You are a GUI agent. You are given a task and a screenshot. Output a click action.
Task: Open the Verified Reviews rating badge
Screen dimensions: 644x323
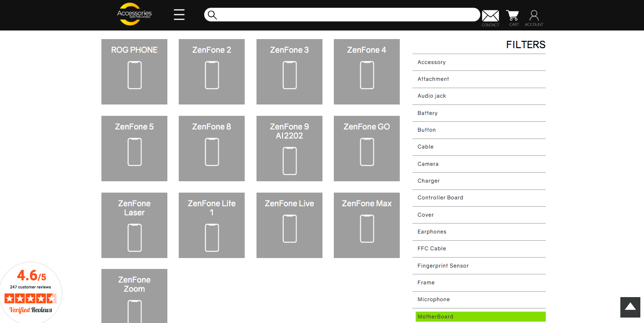[31, 293]
